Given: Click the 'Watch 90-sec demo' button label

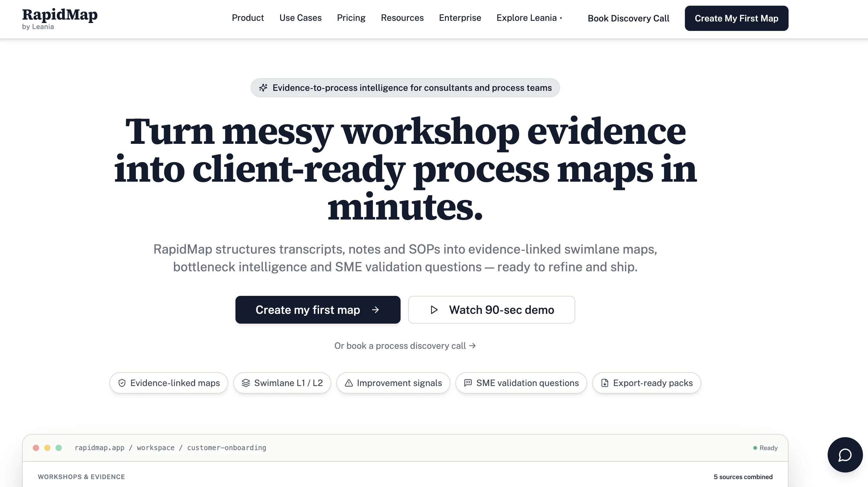Looking at the screenshot, I should pyautogui.click(x=501, y=310).
